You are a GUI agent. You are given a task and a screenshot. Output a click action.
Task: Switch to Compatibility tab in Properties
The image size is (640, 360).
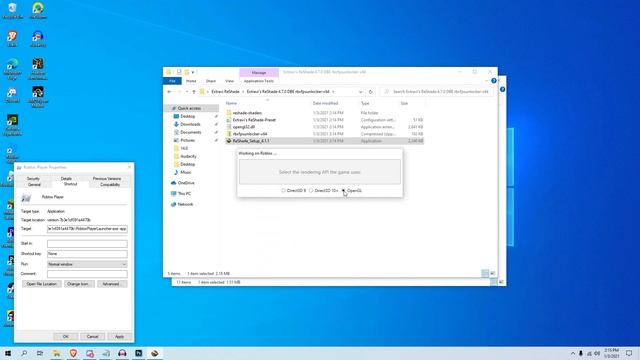click(x=110, y=185)
